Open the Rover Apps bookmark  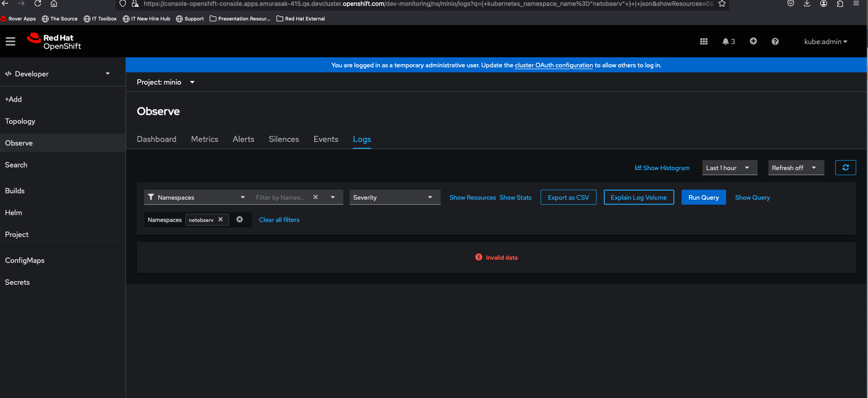coord(18,19)
